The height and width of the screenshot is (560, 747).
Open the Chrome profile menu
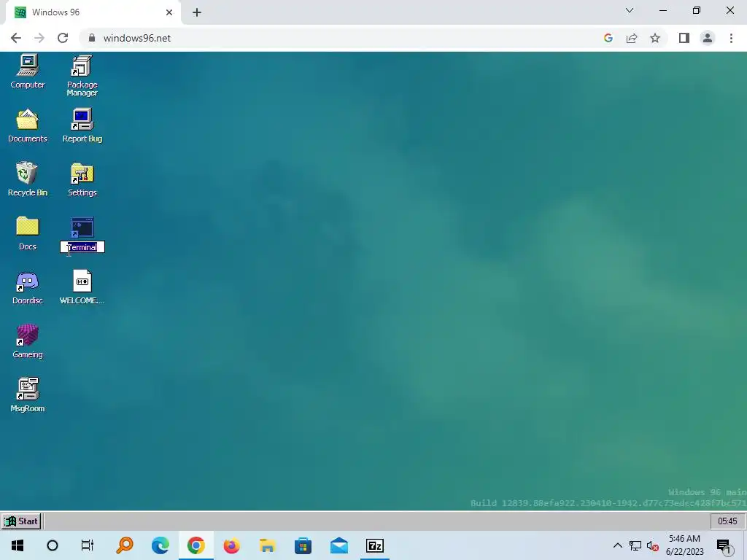[x=708, y=38]
